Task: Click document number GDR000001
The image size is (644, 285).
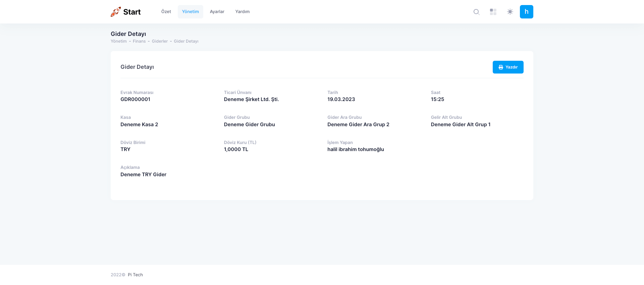Action: [135, 99]
